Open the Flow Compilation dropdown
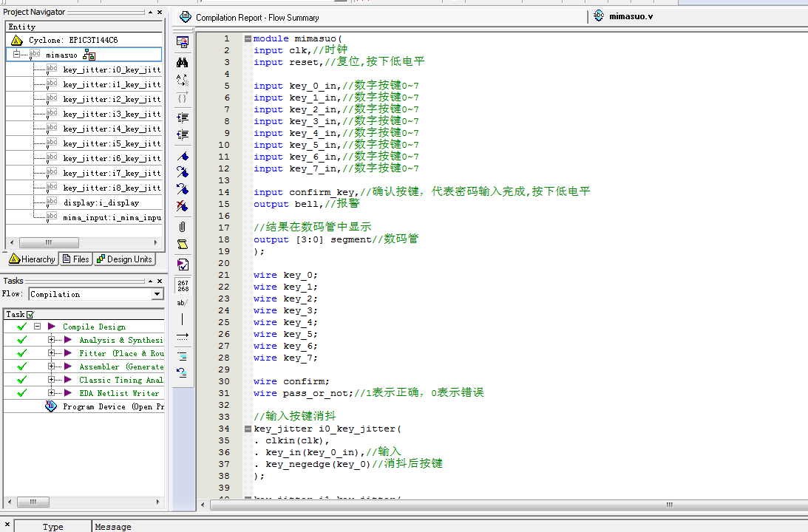Viewport: 808px width, 532px height. coord(157,294)
